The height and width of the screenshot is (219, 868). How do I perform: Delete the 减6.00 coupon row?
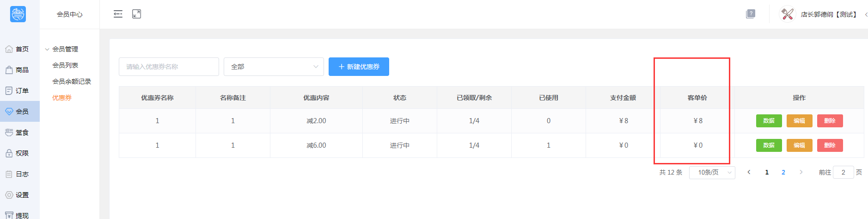pos(830,145)
